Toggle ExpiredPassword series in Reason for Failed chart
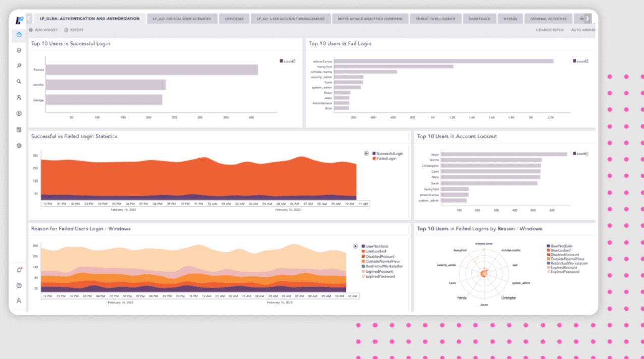Screen dimensions: 644x359 (x=380, y=276)
